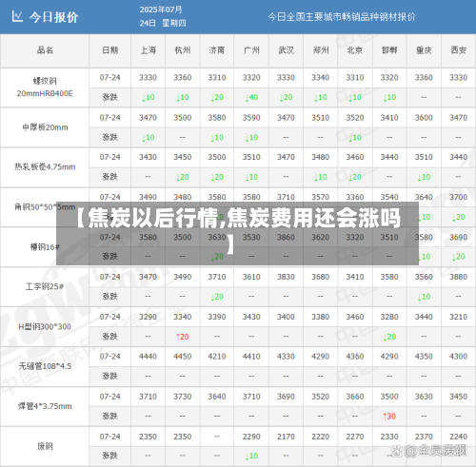
Task: Select the 上海 column header
Action: coord(149,50)
